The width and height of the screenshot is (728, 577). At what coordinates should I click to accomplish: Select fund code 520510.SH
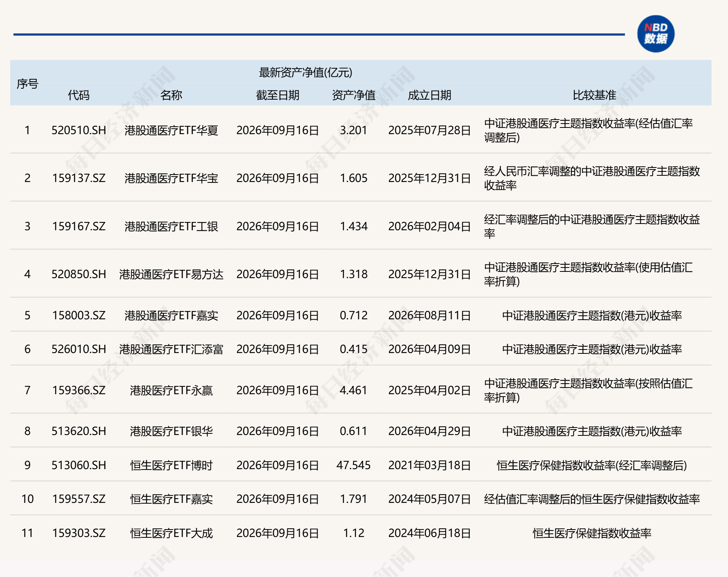click(x=79, y=130)
